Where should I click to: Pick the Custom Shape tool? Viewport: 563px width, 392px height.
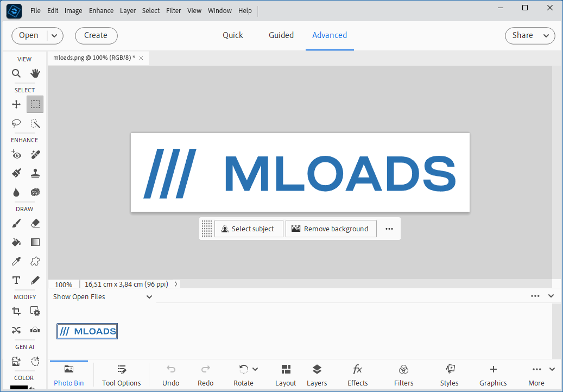pos(35,261)
